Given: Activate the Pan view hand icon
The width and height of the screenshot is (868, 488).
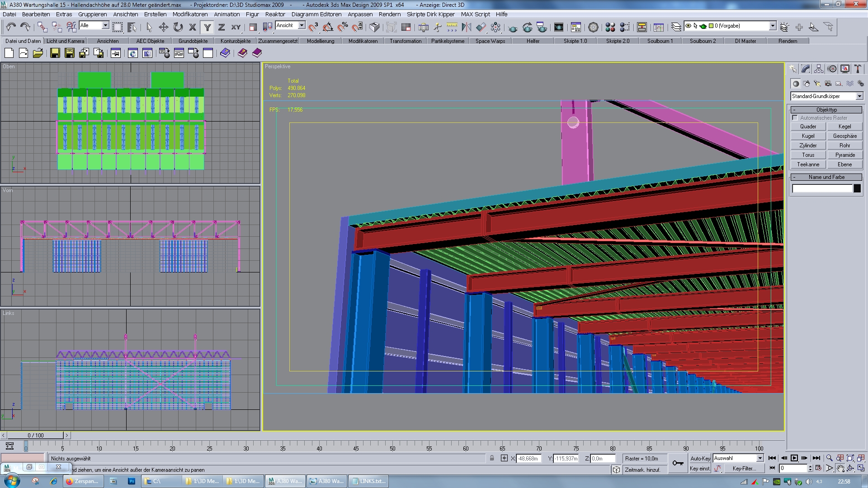Looking at the screenshot, I should [x=840, y=469].
